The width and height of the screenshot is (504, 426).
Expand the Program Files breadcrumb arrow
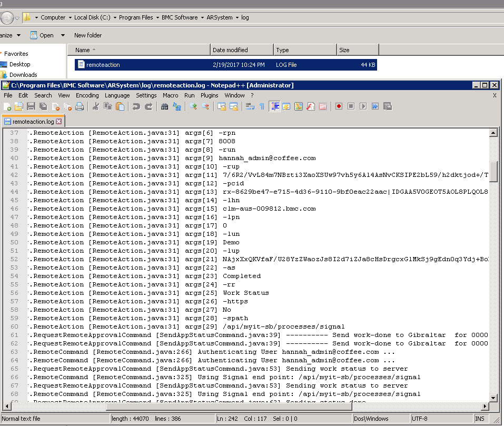click(x=157, y=18)
